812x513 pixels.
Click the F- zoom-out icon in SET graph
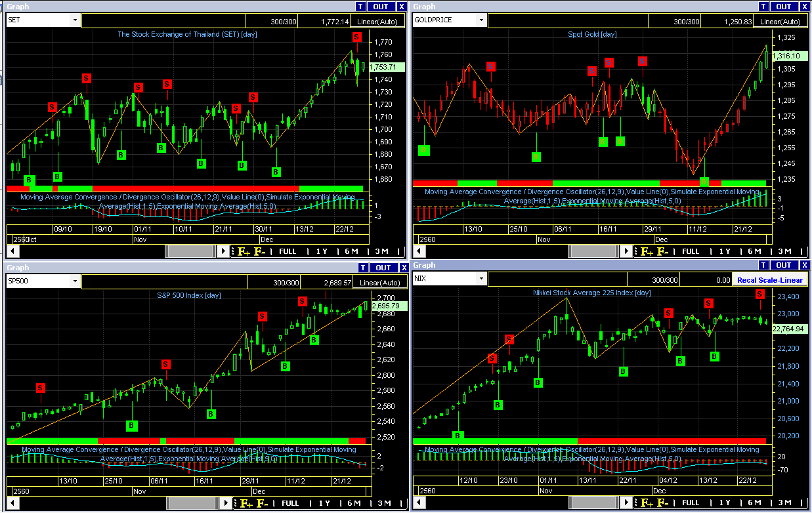259,251
